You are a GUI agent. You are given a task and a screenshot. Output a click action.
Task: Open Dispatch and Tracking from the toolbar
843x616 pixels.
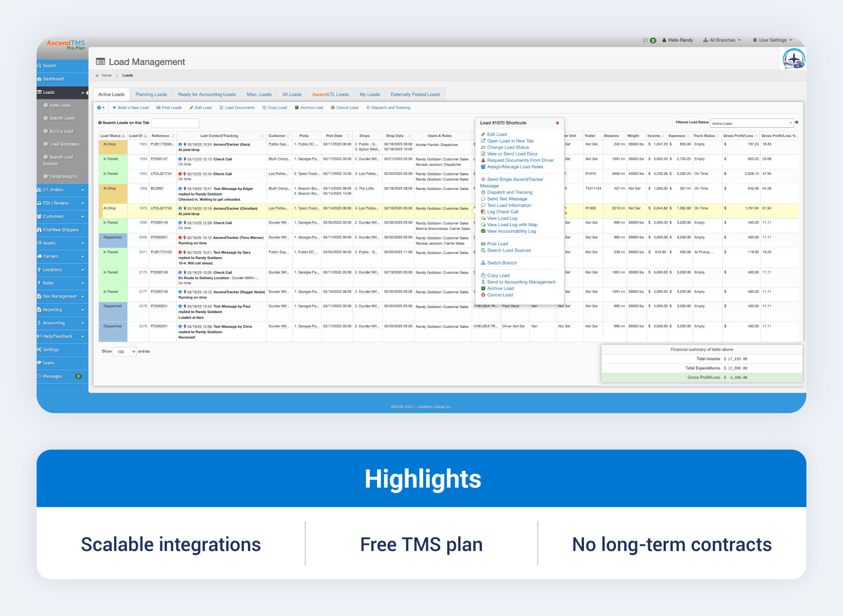tap(388, 108)
